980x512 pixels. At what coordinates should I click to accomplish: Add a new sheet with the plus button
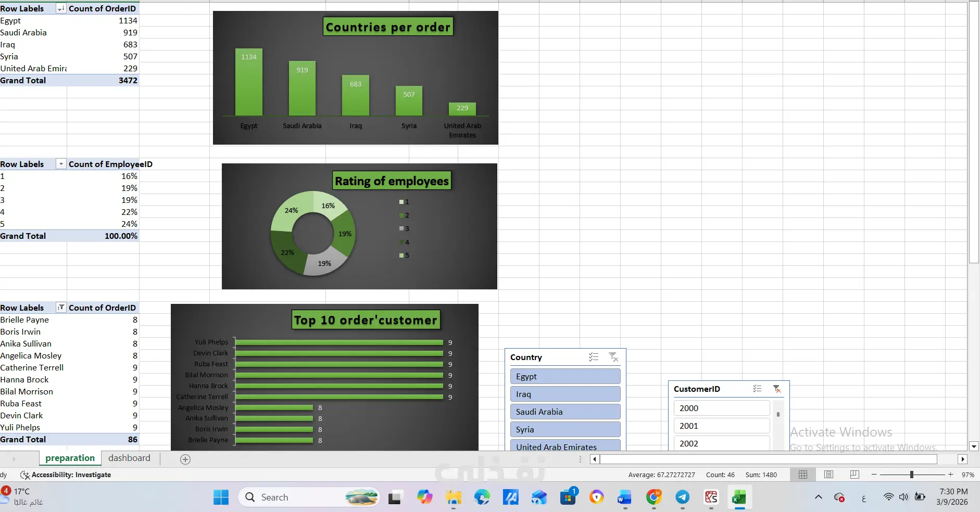(x=185, y=459)
